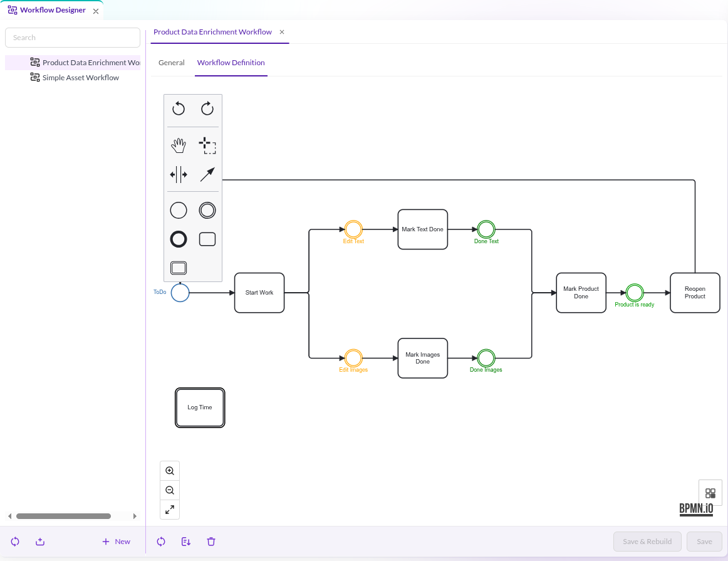Click the Save button
728x561 pixels.
[x=704, y=542]
